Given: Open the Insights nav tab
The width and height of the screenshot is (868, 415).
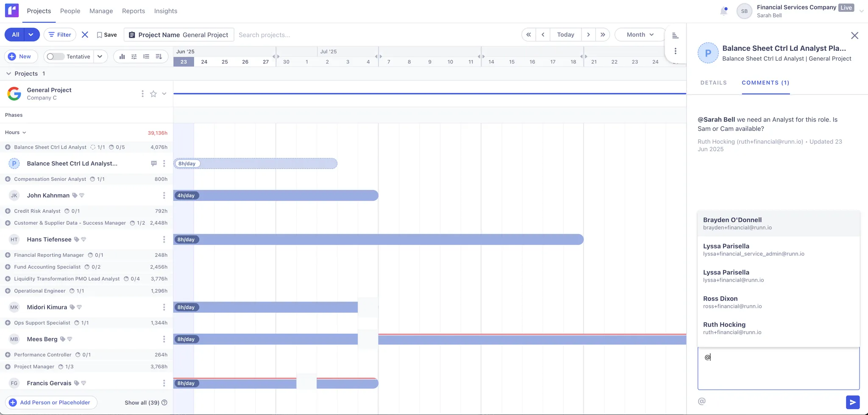Looking at the screenshot, I should 166,11.
